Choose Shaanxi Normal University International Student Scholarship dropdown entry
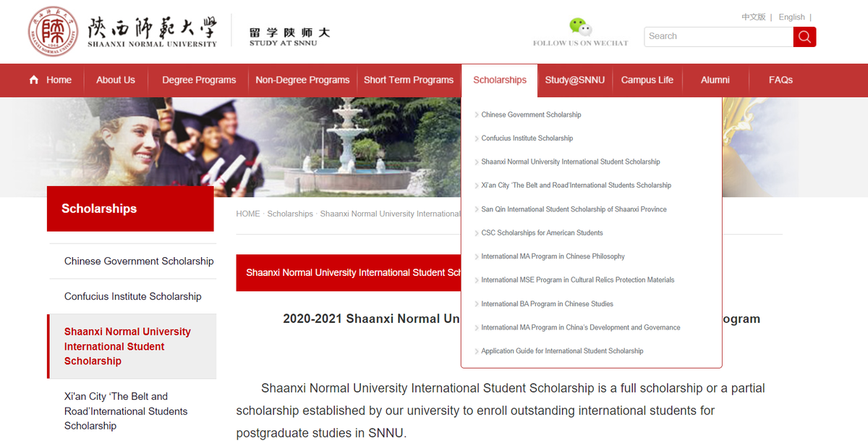The image size is (868, 441). click(571, 161)
